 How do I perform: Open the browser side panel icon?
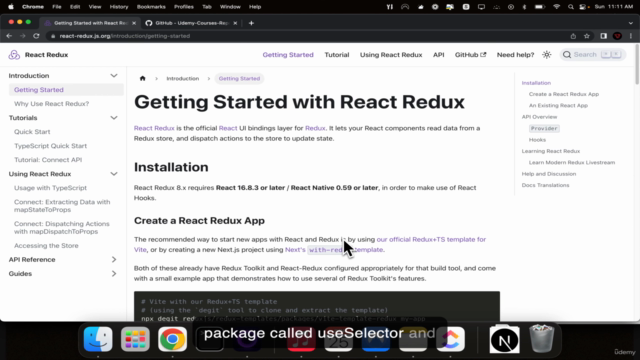[604, 36]
